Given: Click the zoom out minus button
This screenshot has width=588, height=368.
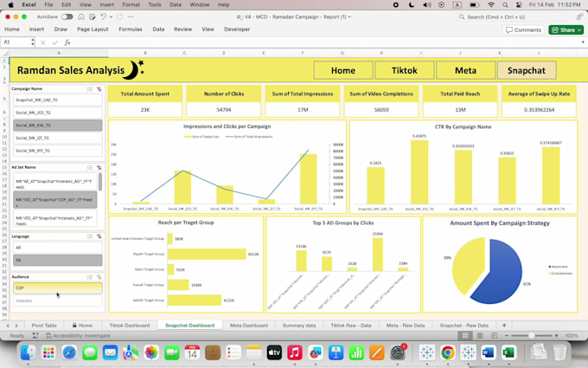Looking at the screenshot, I should [x=507, y=335].
